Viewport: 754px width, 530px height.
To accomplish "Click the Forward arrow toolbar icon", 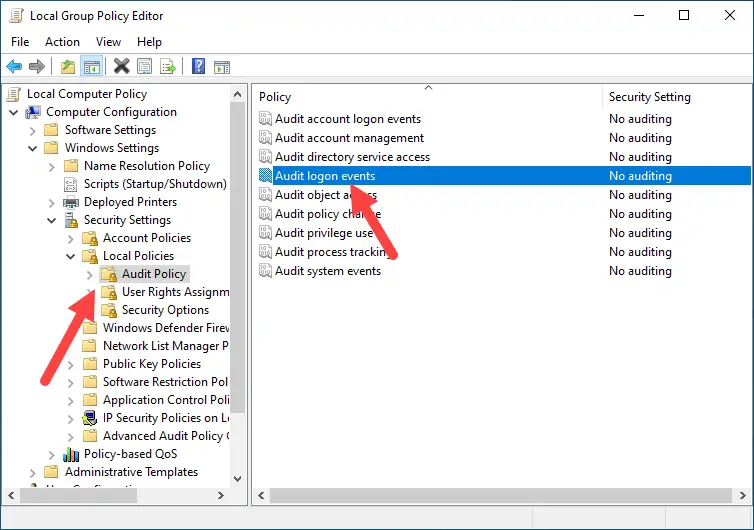I will 37,66.
